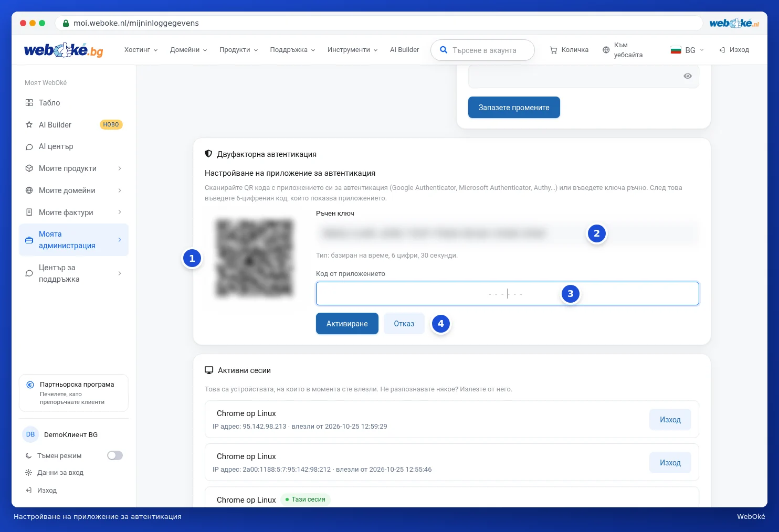Click the globe icon Към уебсайта
This screenshot has width=779, height=532.
pos(606,50)
